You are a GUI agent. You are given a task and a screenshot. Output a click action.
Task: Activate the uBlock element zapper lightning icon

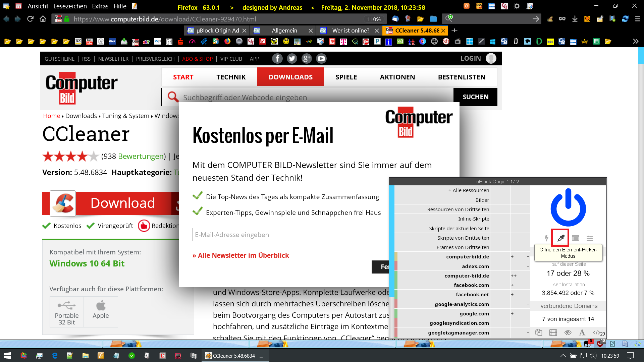(x=546, y=238)
